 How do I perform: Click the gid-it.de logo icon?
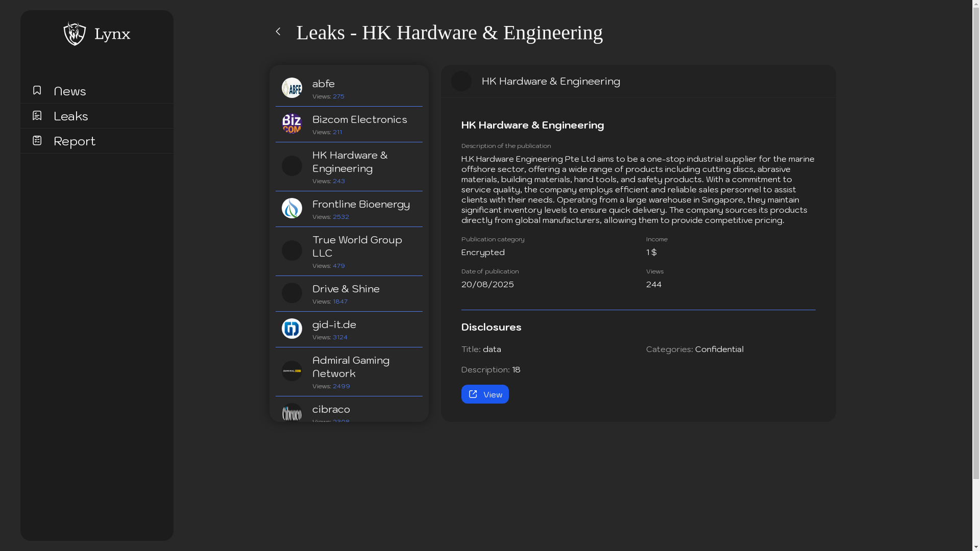tap(292, 329)
